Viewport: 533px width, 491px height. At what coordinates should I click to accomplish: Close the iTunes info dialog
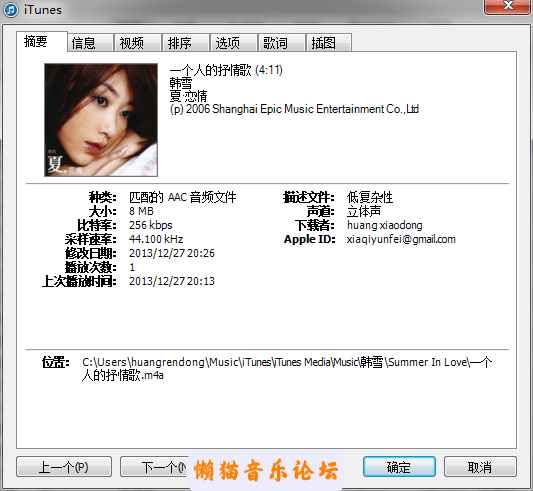508,6
